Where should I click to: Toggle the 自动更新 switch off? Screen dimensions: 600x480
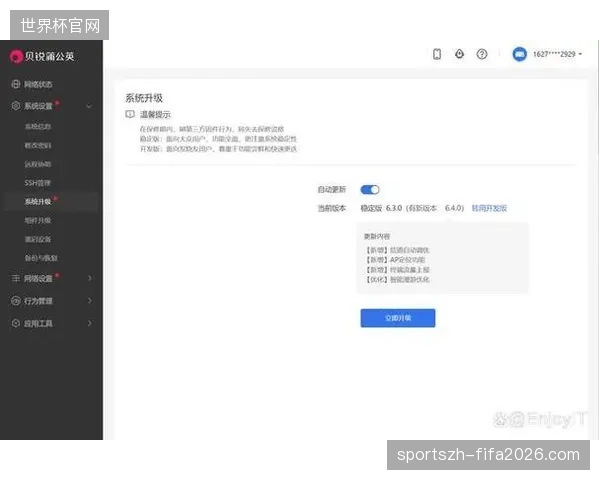click(370, 189)
